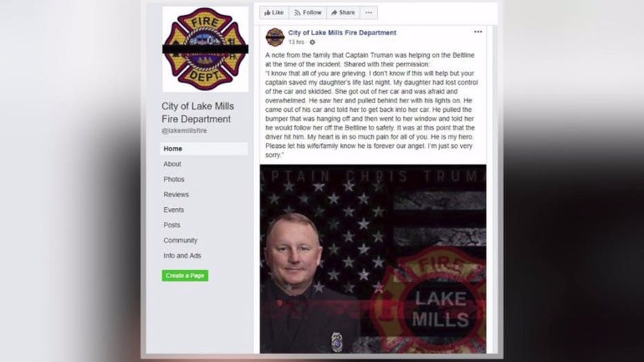Screen dimensions: 644x362
Task: Go to the Photos section
Action: (173, 180)
